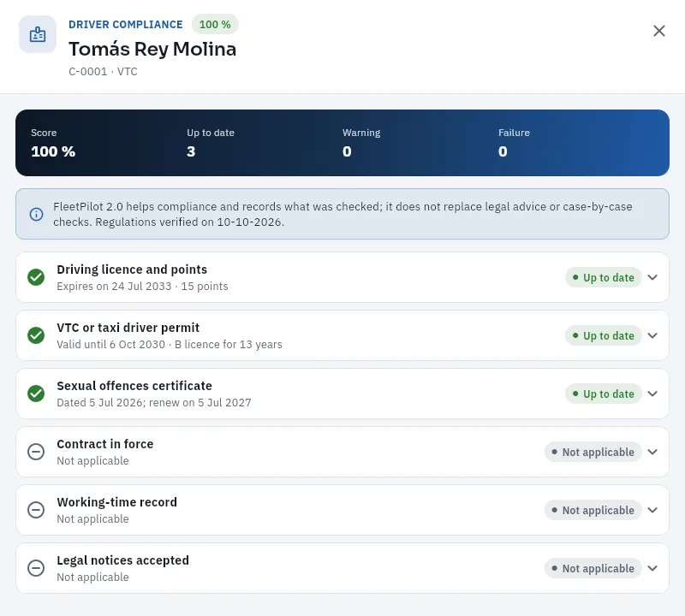Expand the VTC or taxi driver permit chevron
The width and height of the screenshot is (685, 616).
pyautogui.click(x=652, y=335)
